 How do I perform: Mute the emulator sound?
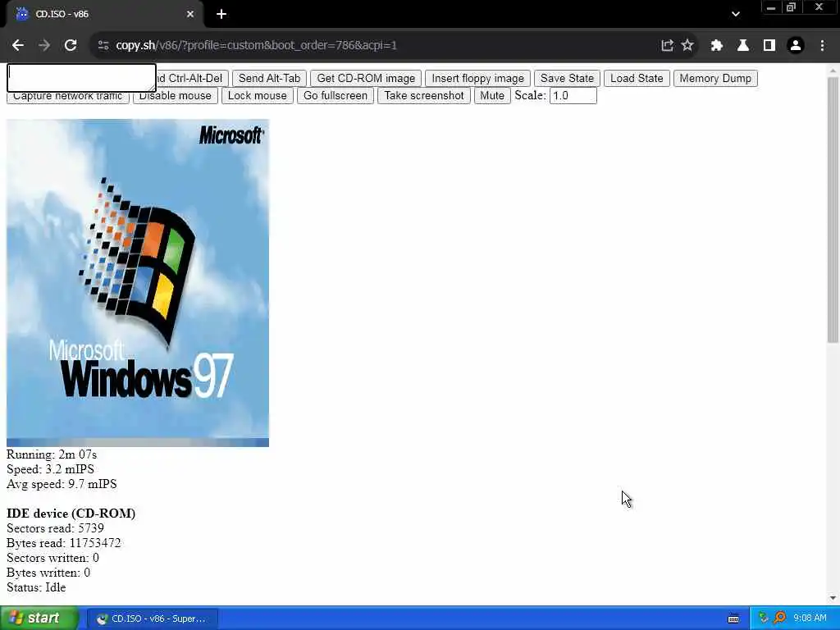click(x=492, y=95)
